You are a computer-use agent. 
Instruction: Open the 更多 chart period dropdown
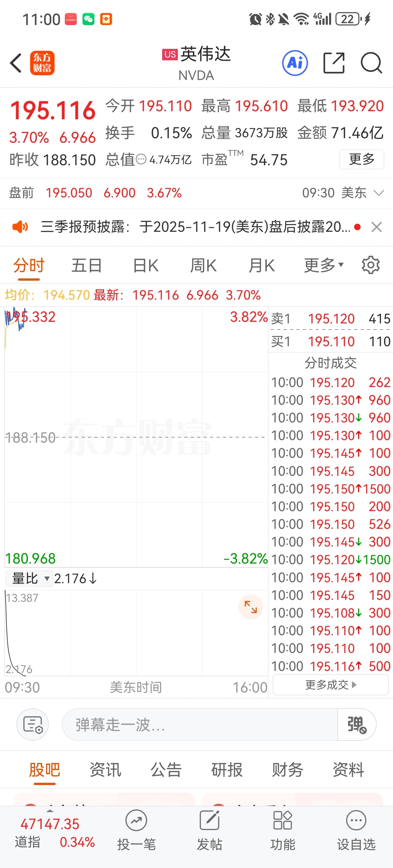[324, 265]
